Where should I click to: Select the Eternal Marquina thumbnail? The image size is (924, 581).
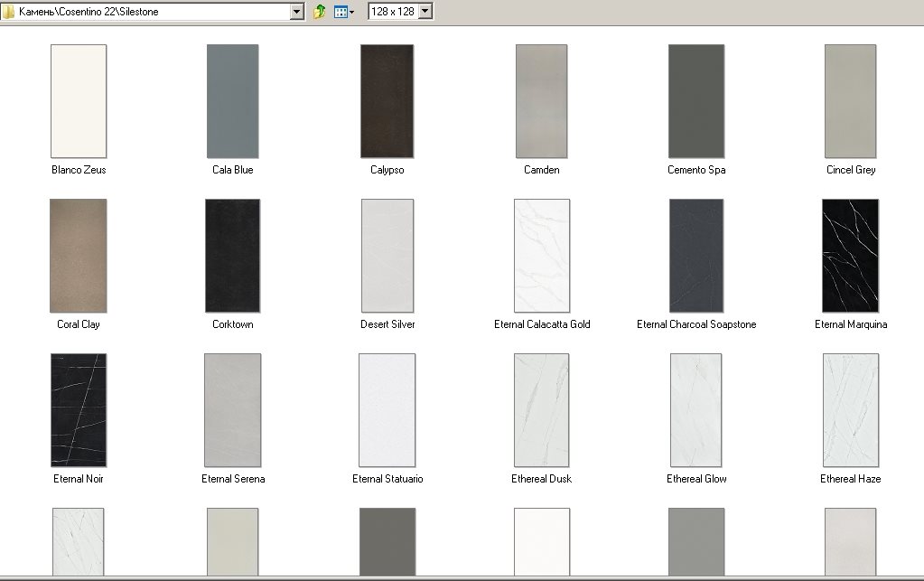pos(850,256)
